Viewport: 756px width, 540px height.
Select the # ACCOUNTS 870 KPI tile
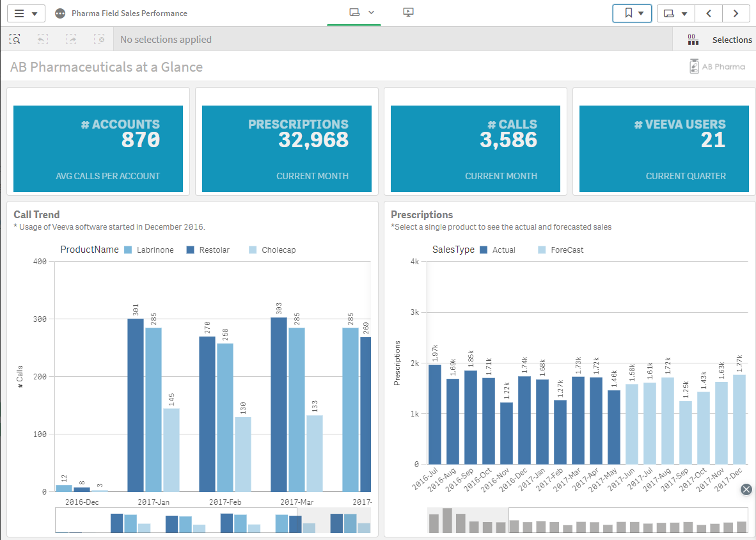[98, 148]
